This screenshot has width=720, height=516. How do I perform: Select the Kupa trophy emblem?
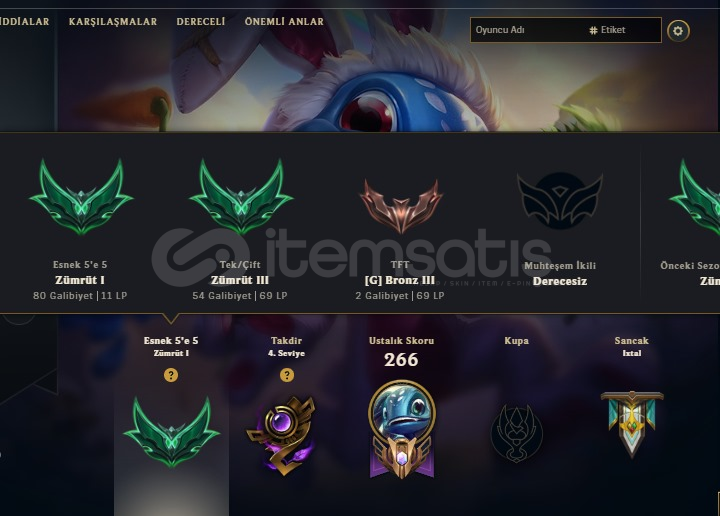(517, 433)
